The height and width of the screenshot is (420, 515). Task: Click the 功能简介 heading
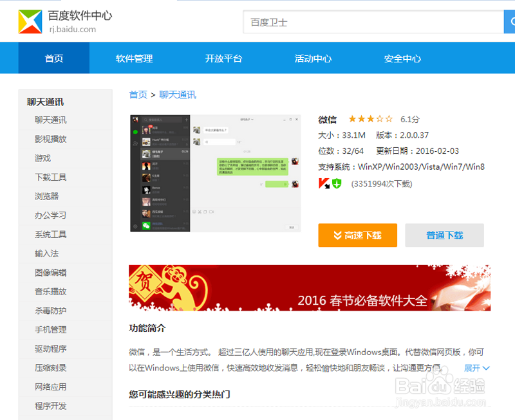tap(147, 328)
